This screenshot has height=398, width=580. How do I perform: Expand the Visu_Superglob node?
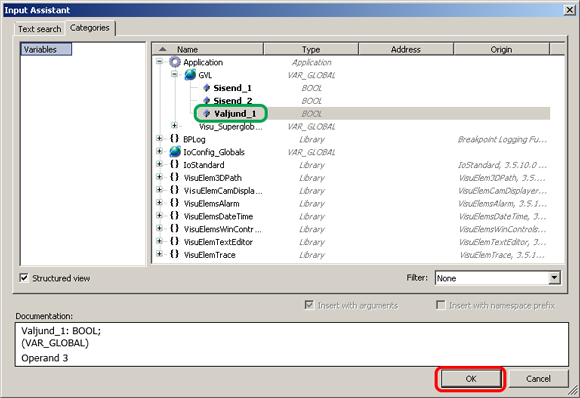point(175,125)
